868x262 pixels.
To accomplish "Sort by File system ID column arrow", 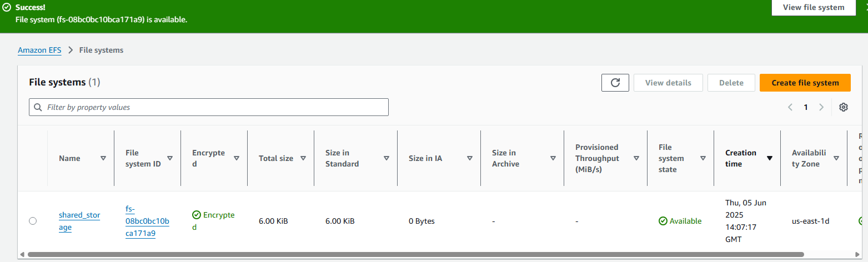I will click(x=170, y=158).
